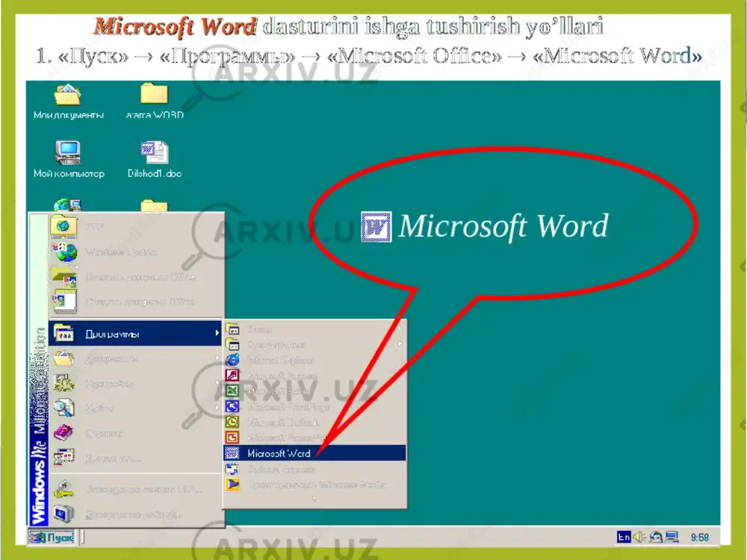Launch Windows Update from Start menu
Viewport: 747px width, 560px height.
pos(136,252)
